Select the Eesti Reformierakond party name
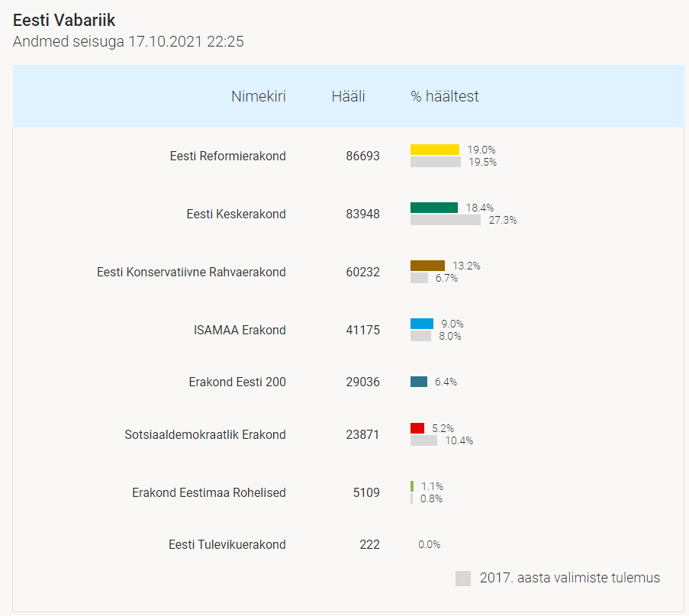The height and width of the screenshot is (616, 689). (x=227, y=156)
